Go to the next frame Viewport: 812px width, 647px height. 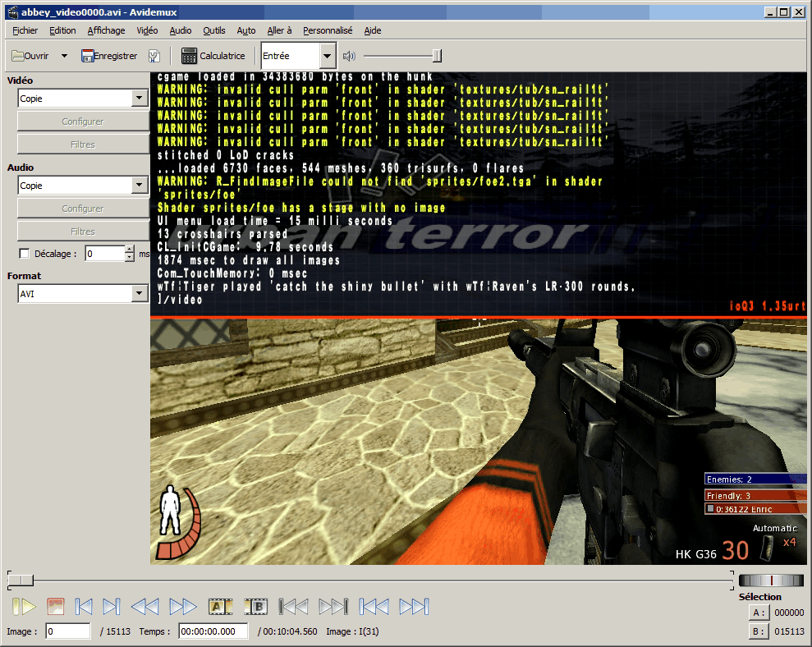(x=112, y=607)
